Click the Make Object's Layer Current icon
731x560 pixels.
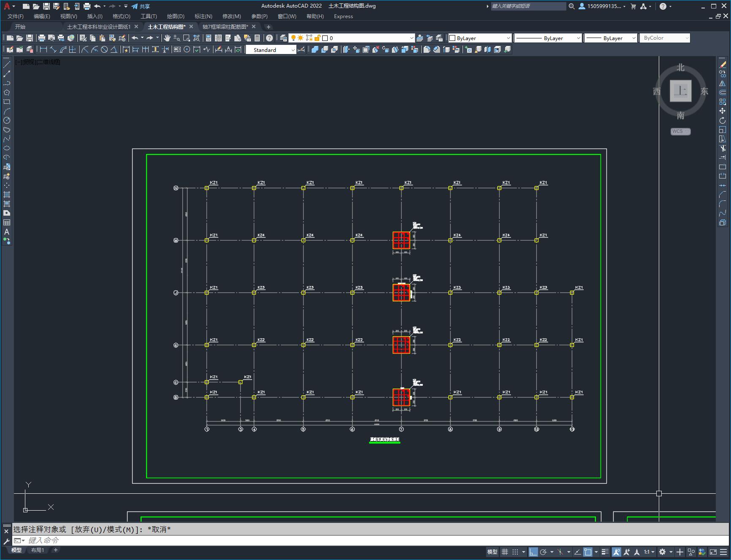click(420, 38)
